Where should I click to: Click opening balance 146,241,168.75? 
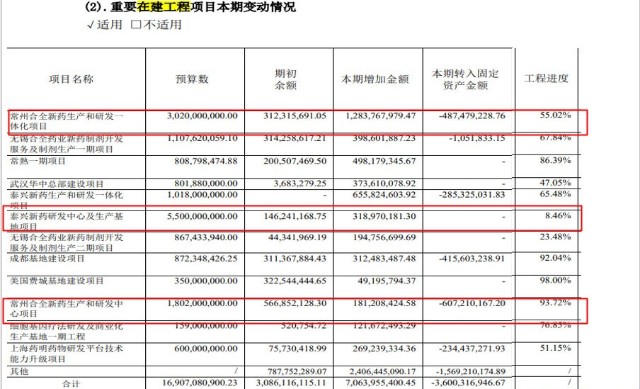(x=295, y=216)
